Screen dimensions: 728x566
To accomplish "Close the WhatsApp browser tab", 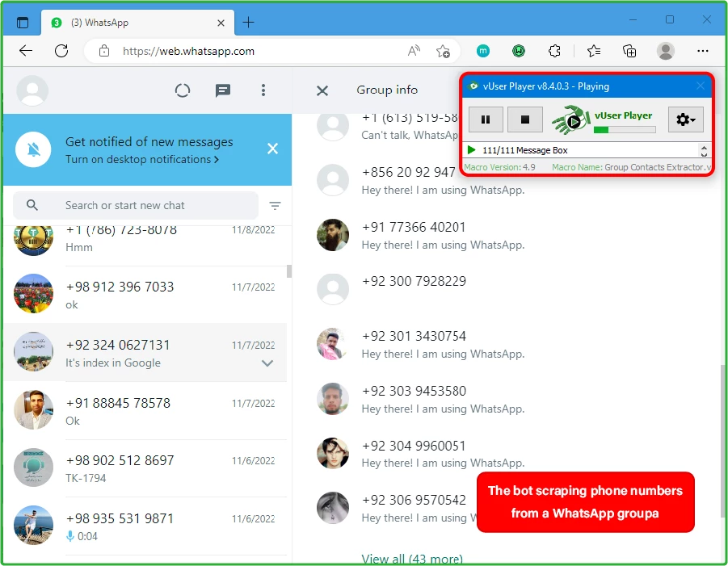I will (221, 23).
